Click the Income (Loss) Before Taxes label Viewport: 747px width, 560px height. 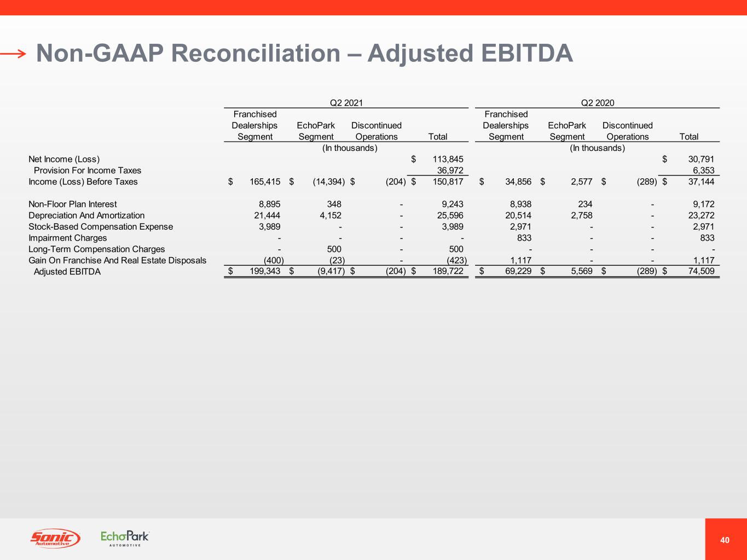tap(83, 182)
